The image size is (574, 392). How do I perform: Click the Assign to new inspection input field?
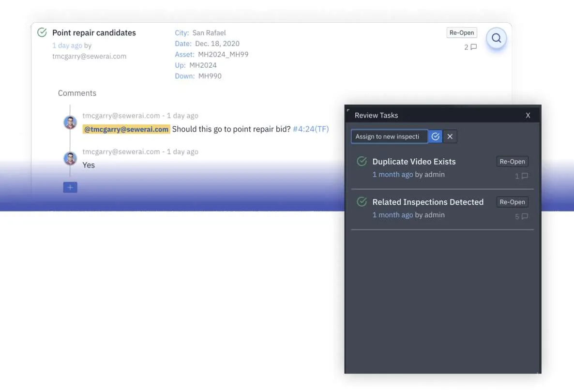[389, 136]
